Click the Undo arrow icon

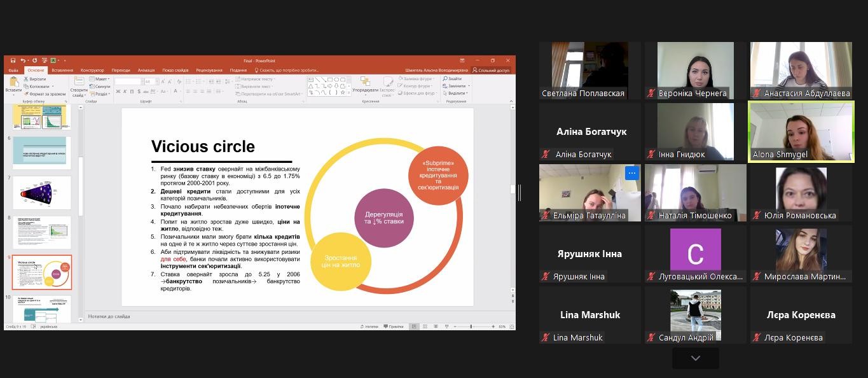pyautogui.click(x=23, y=60)
